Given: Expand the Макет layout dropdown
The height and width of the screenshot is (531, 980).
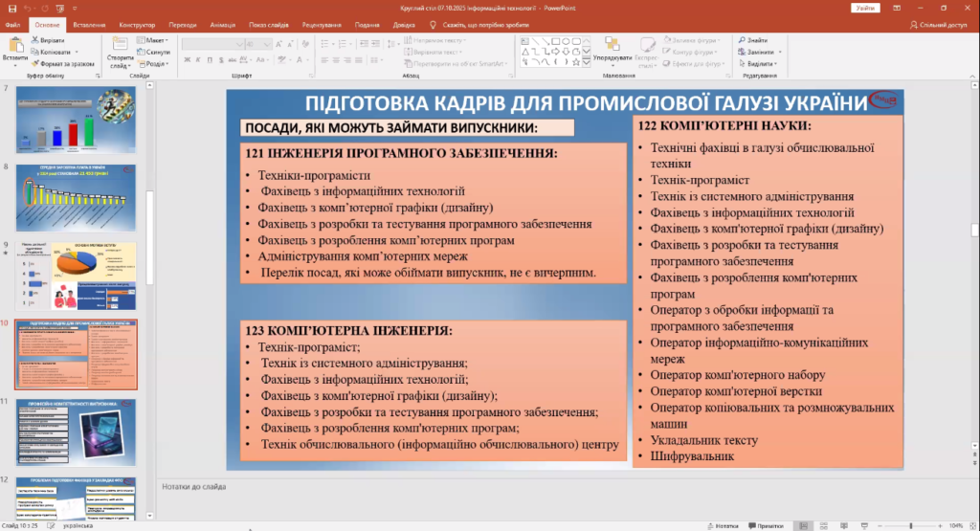Looking at the screenshot, I should click(154, 41).
